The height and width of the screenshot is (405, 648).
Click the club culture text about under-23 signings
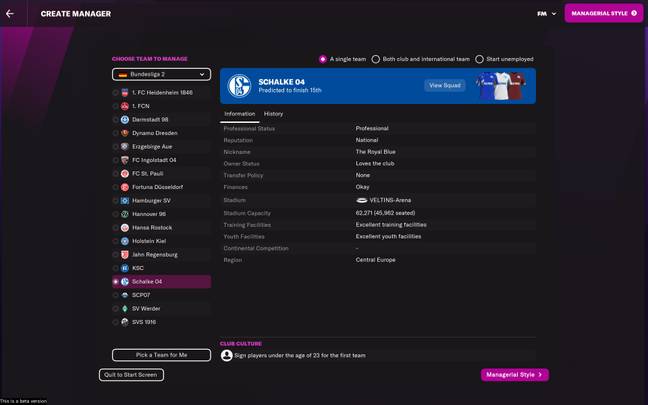click(x=300, y=355)
